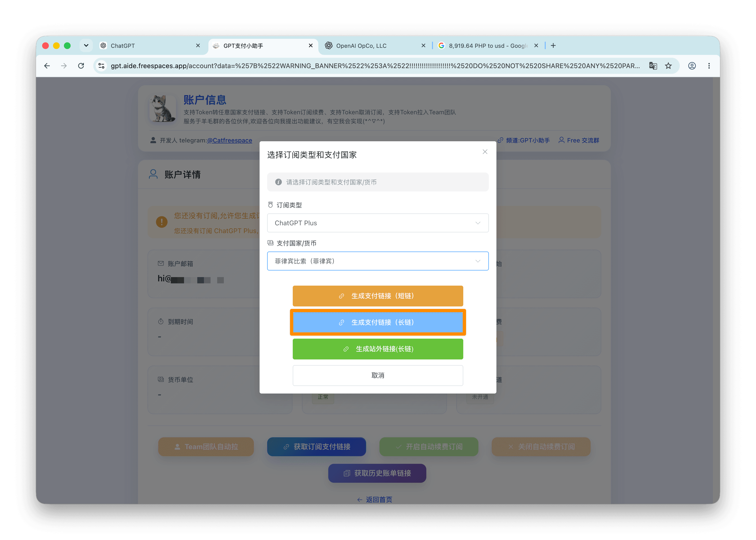Close the GPT支付小助手 tab

[311, 46]
